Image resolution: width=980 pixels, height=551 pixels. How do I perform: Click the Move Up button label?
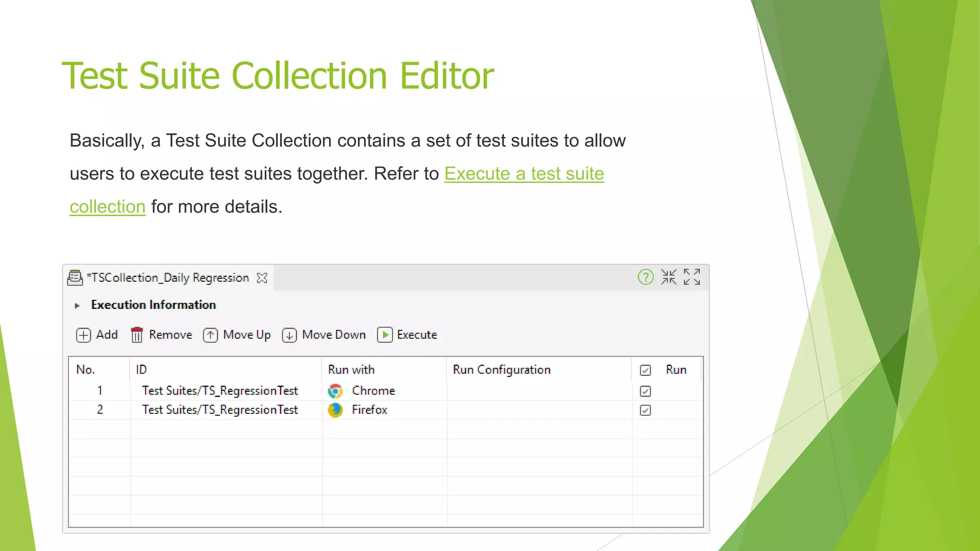point(247,335)
